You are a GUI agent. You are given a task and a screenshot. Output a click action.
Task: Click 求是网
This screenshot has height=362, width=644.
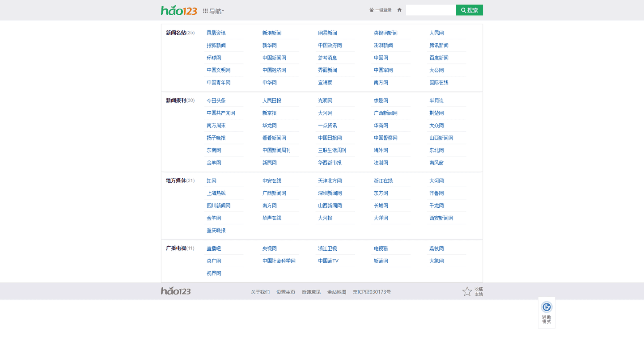(x=381, y=101)
